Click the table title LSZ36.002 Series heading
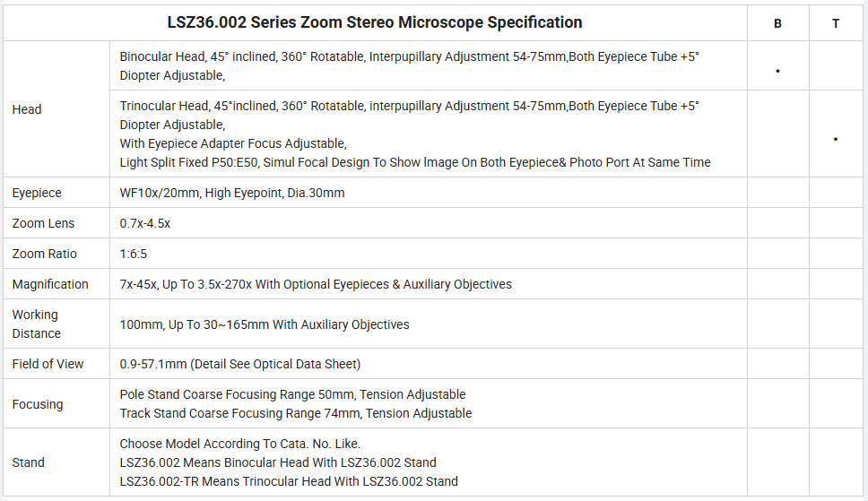The height and width of the screenshot is (501, 868). pyautogui.click(x=375, y=22)
